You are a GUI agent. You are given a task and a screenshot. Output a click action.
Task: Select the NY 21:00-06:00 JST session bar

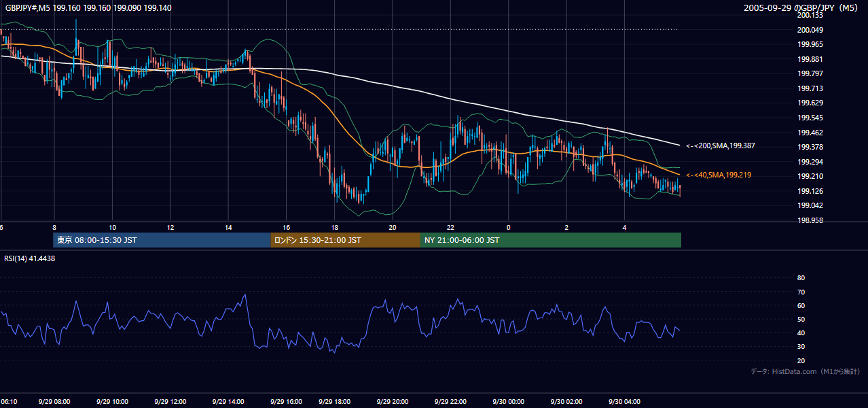click(x=551, y=240)
